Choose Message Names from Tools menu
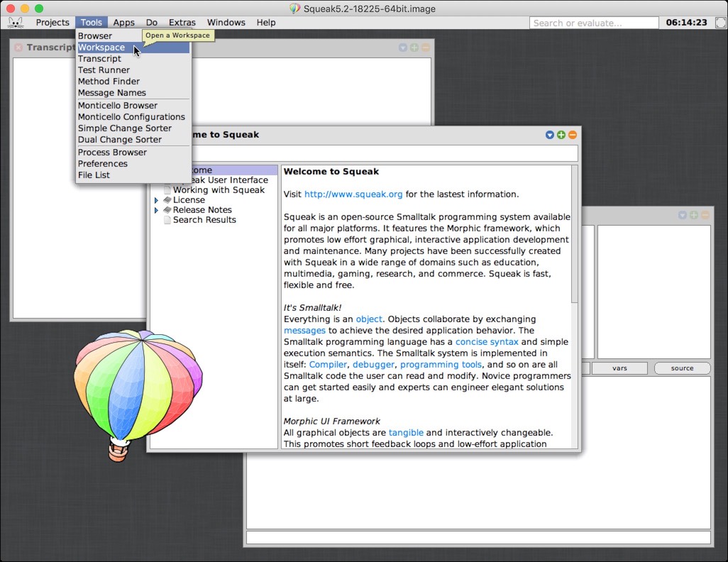The height and width of the screenshot is (562, 728). pos(133,93)
